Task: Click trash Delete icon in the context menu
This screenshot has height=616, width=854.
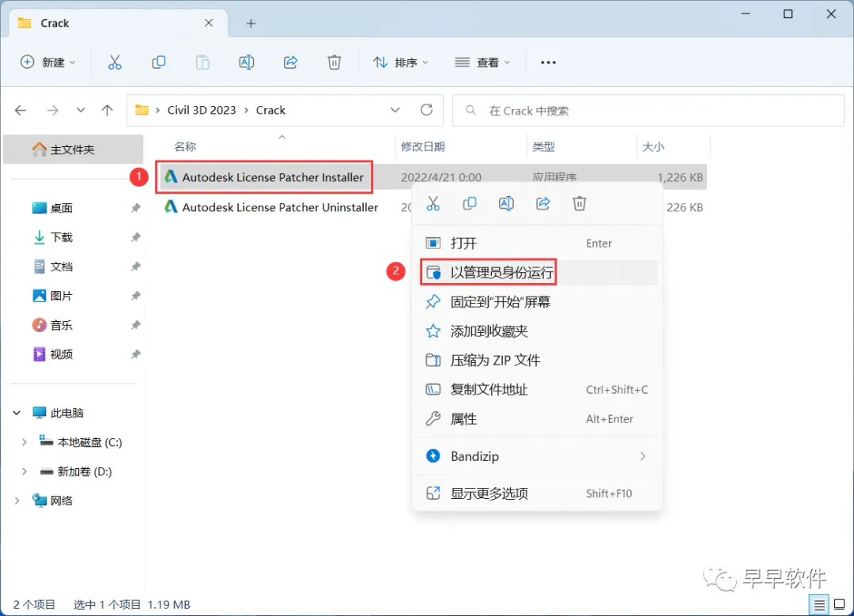Action: click(580, 204)
